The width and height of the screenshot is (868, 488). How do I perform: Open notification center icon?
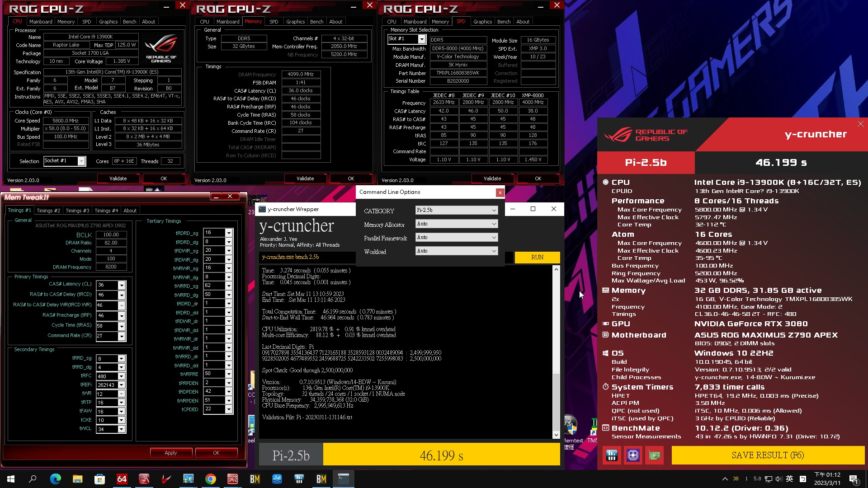click(854, 479)
